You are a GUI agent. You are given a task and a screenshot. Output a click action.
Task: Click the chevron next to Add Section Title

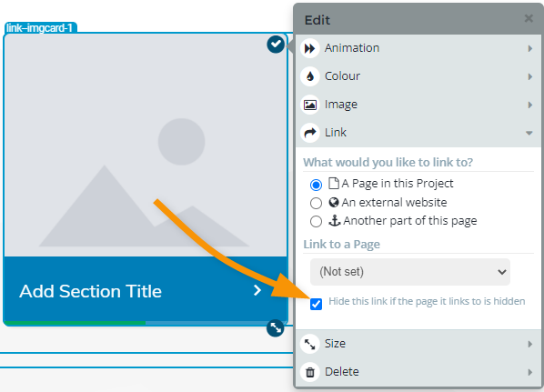pyautogui.click(x=257, y=290)
